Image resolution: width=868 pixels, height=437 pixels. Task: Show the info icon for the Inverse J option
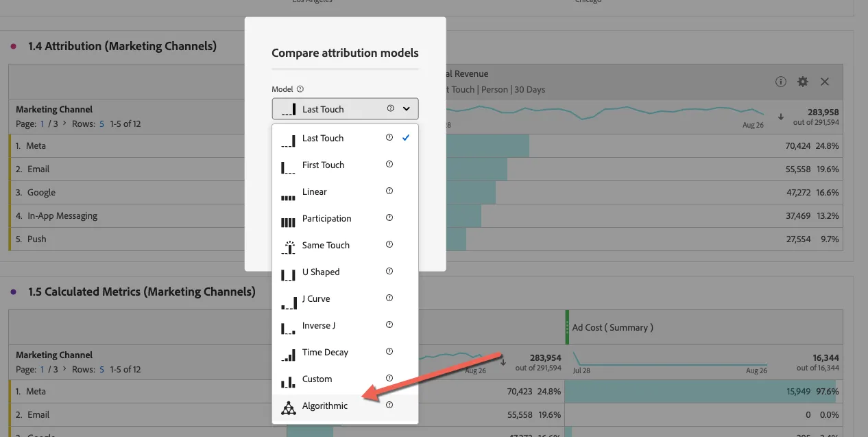389,325
